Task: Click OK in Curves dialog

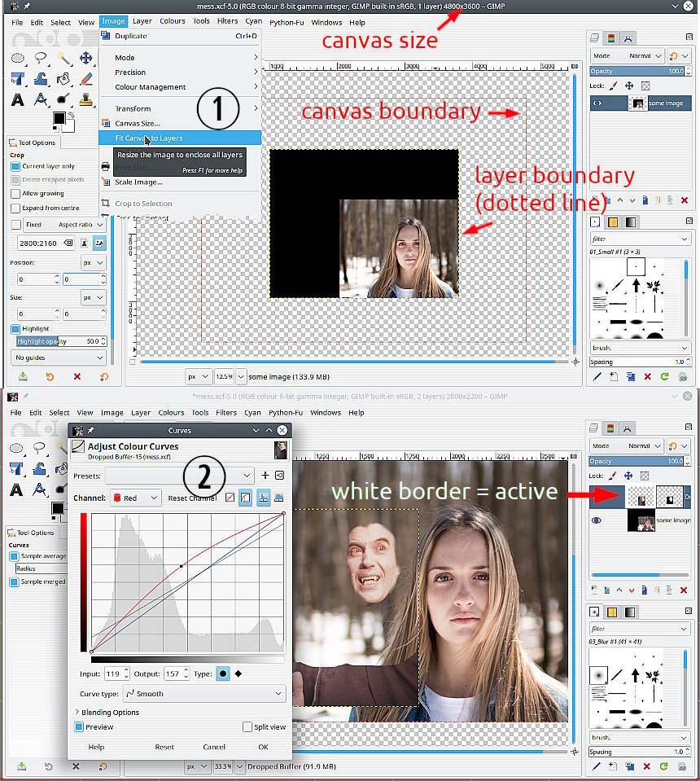Action: click(x=264, y=747)
